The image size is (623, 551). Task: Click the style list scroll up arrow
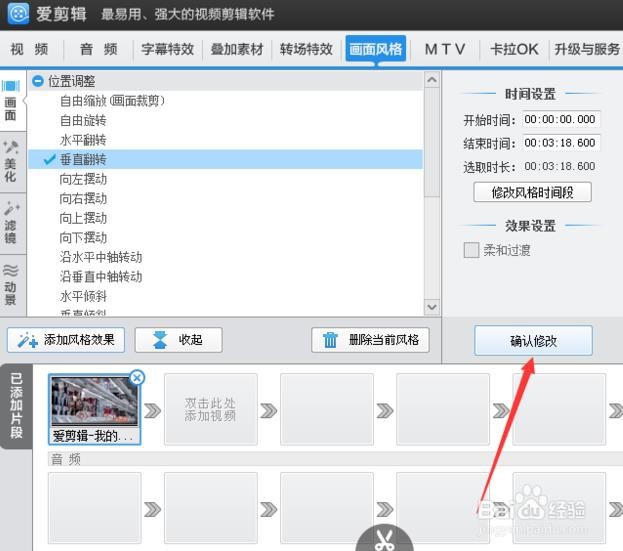[432, 80]
